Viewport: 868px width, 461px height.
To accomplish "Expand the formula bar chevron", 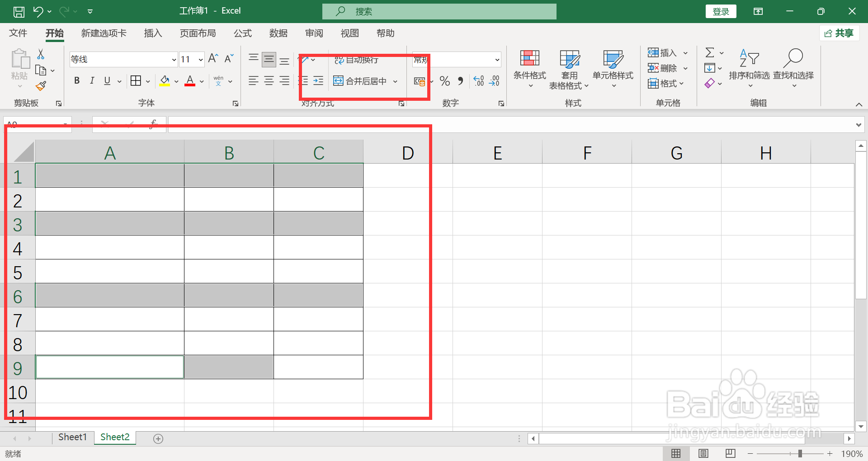I will pos(859,125).
